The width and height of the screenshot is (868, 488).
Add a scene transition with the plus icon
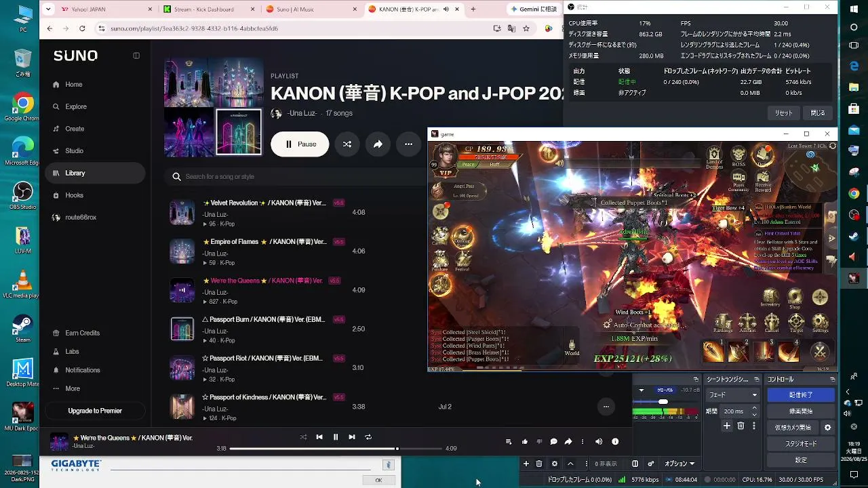[727, 426]
